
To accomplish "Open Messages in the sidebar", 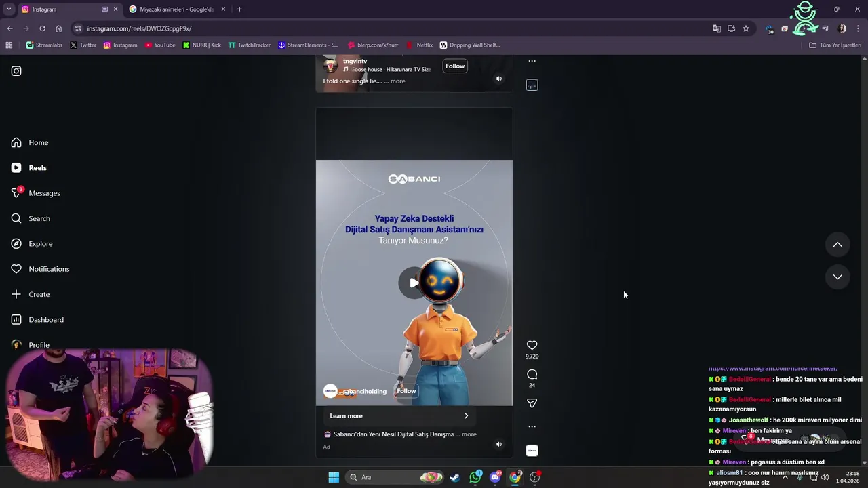I will pos(36,193).
